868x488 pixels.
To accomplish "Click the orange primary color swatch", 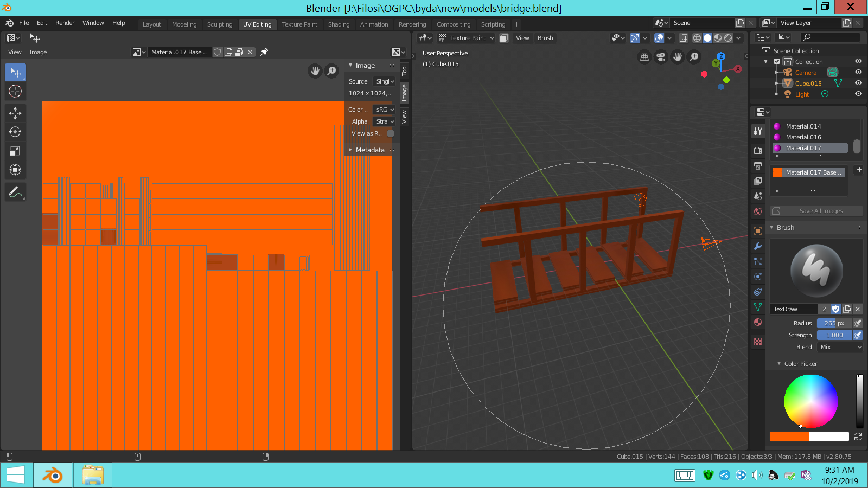I will pos(789,436).
